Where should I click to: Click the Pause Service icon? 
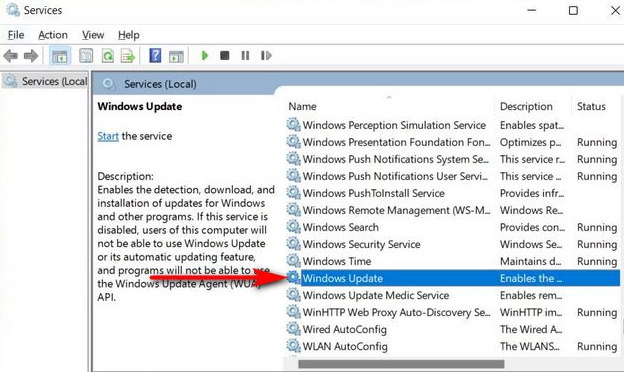pos(245,55)
